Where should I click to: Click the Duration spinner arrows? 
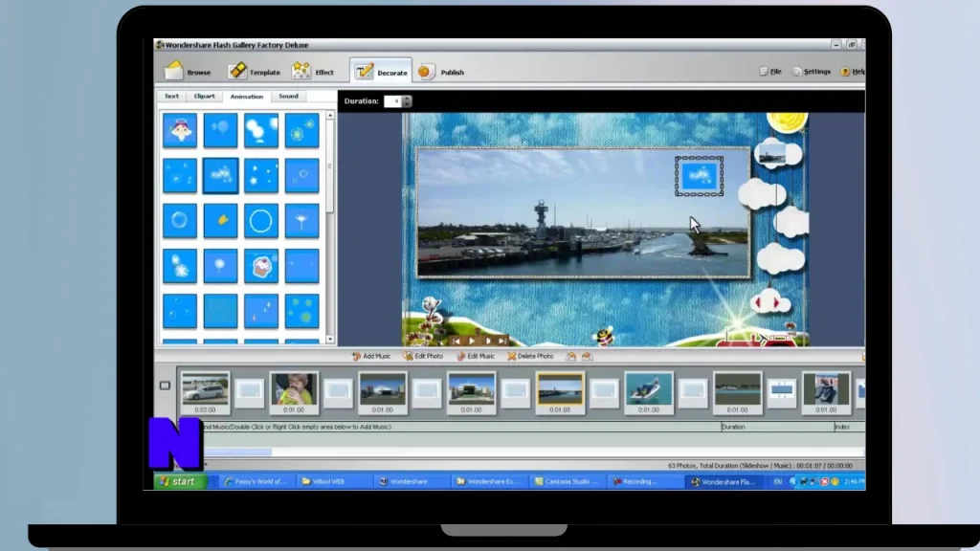[407, 101]
